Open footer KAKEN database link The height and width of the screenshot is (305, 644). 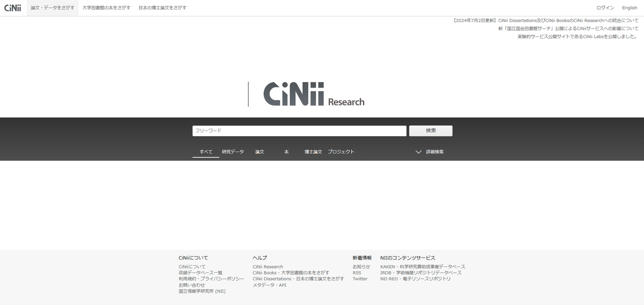pyautogui.click(x=423, y=266)
